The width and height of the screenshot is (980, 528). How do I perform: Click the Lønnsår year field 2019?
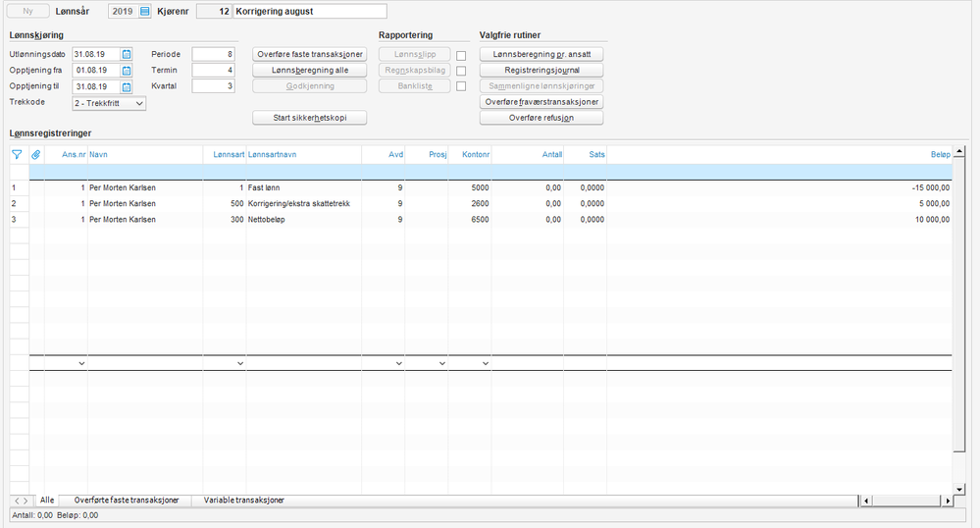click(x=123, y=11)
